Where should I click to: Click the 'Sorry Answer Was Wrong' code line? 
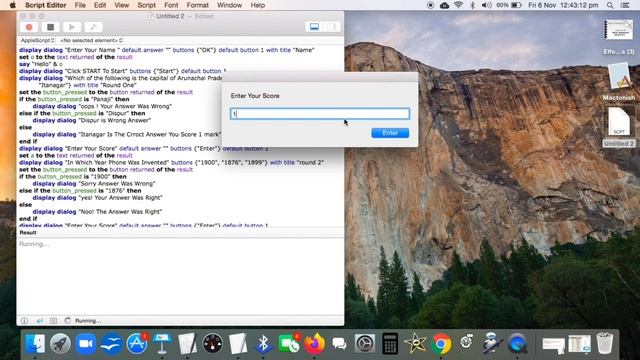pos(93,184)
